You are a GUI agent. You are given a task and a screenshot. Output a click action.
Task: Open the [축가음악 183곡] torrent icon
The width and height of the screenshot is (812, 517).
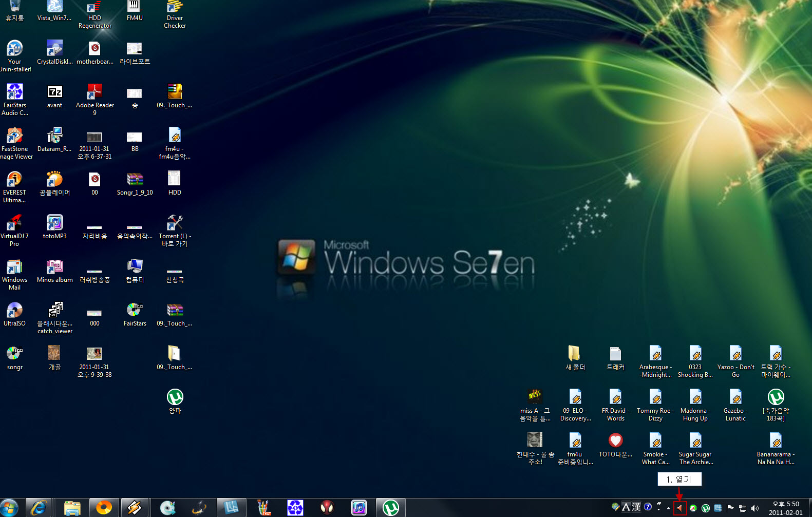pos(776,405)
